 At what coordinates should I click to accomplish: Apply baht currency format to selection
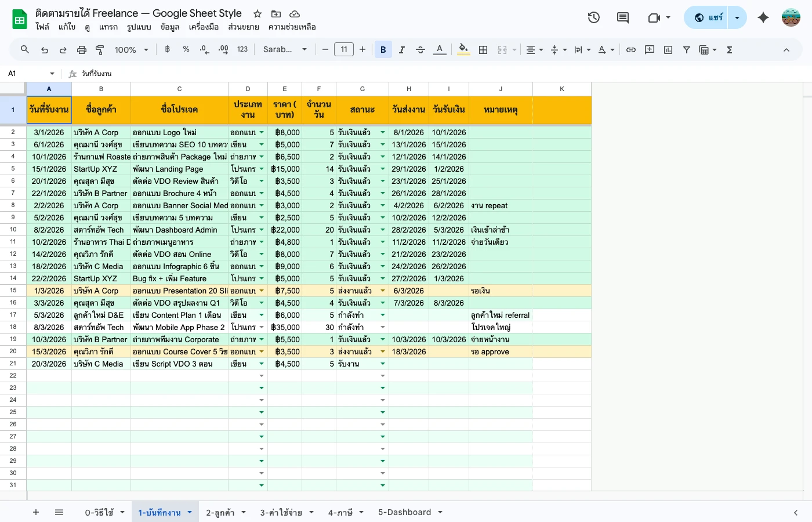167,50
